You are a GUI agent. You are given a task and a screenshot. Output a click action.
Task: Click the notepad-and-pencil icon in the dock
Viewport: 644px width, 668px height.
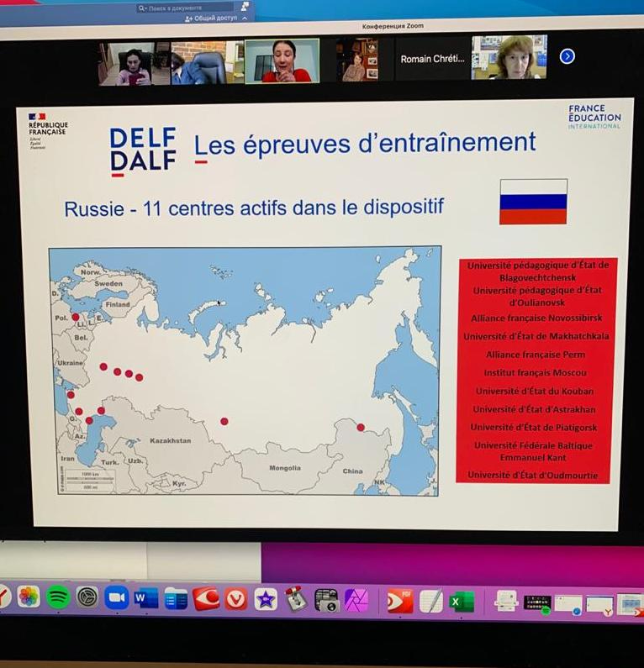tap(431, 601)
